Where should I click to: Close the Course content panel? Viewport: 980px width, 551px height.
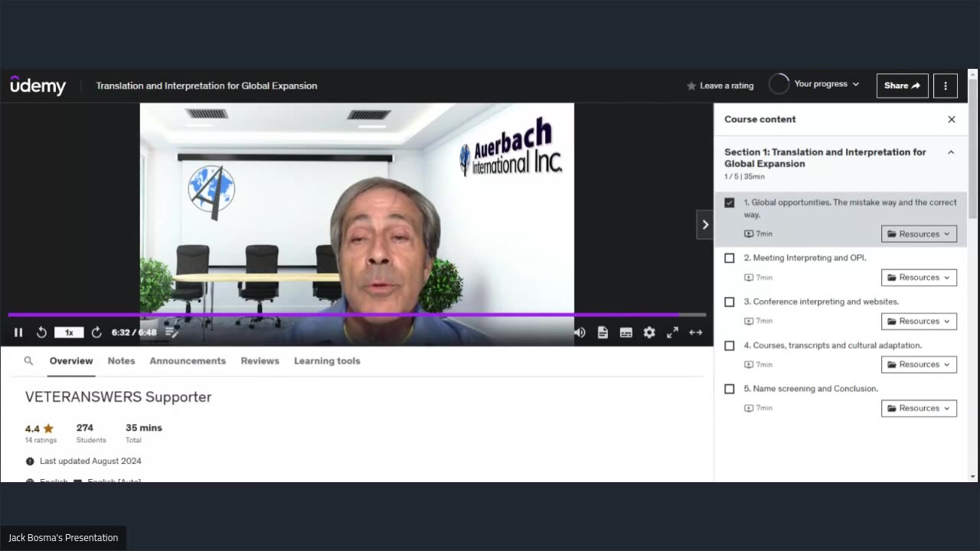pos(952,119)
